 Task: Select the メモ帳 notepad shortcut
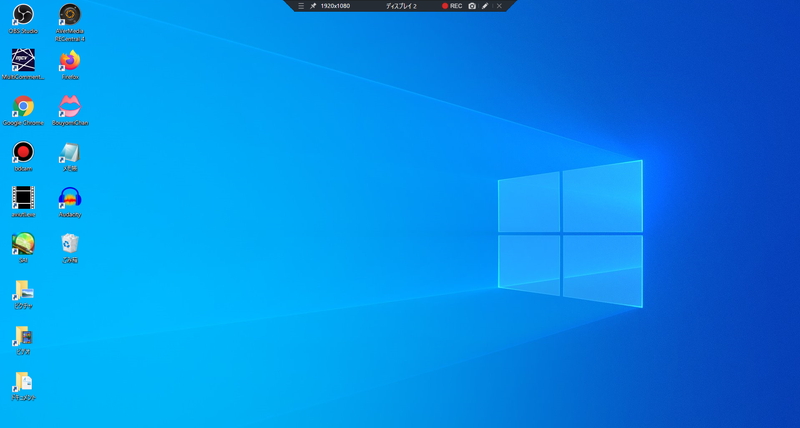[70, 156]
